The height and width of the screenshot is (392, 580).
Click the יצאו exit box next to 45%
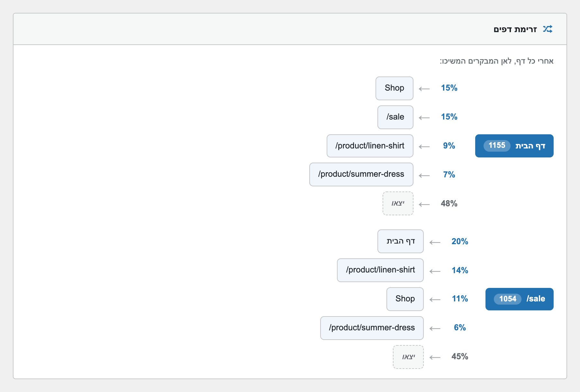tap(408, 357)
